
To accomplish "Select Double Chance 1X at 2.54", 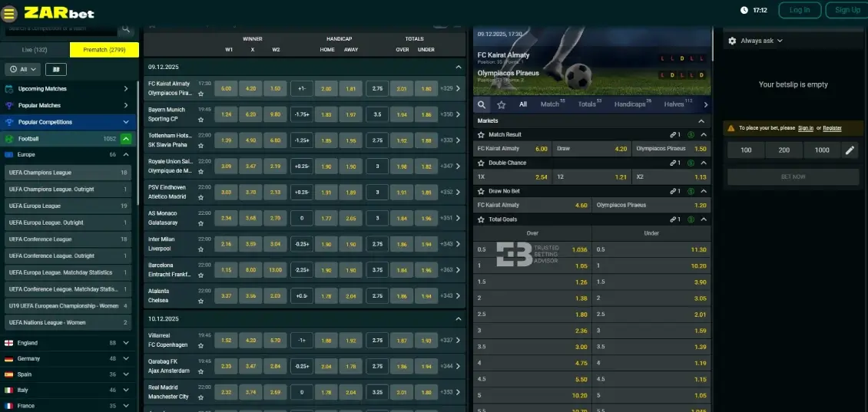I will 512,177.
